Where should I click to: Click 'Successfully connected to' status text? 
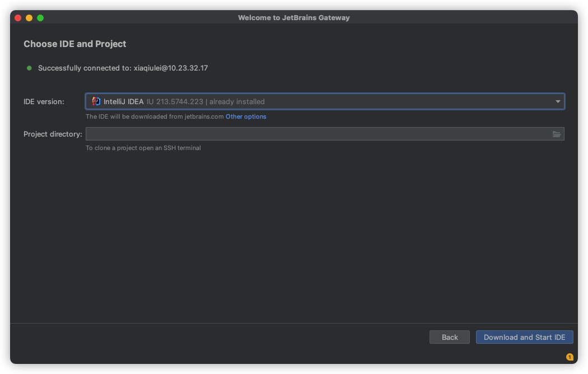click(123, 68)
